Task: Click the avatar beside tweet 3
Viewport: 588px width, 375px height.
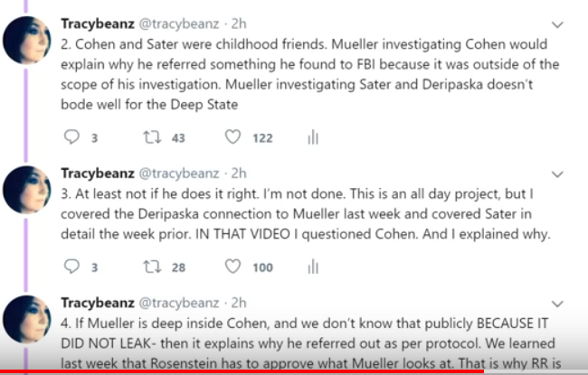Action: pos(28,192)
